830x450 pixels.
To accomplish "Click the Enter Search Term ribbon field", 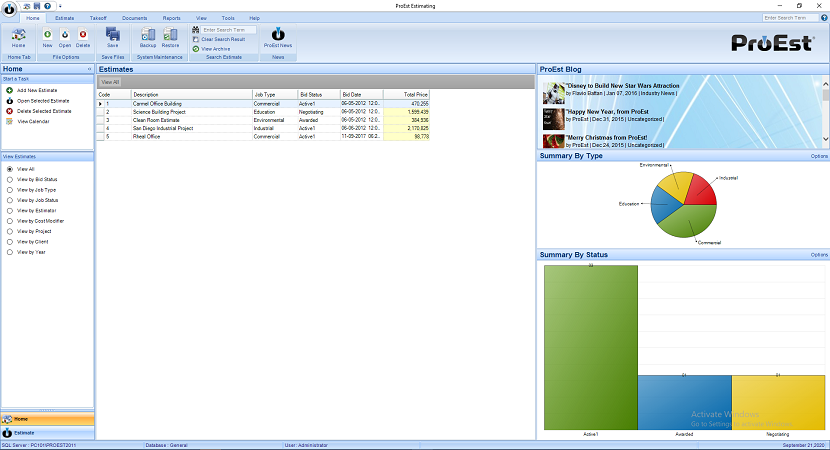I will (228, 30).
